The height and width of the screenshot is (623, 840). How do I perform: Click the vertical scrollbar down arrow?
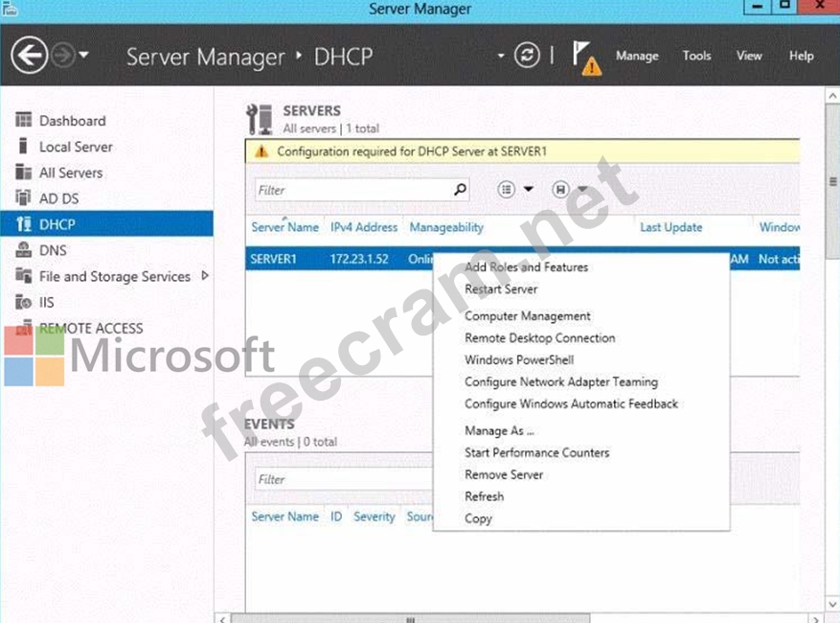pos(832,604)
